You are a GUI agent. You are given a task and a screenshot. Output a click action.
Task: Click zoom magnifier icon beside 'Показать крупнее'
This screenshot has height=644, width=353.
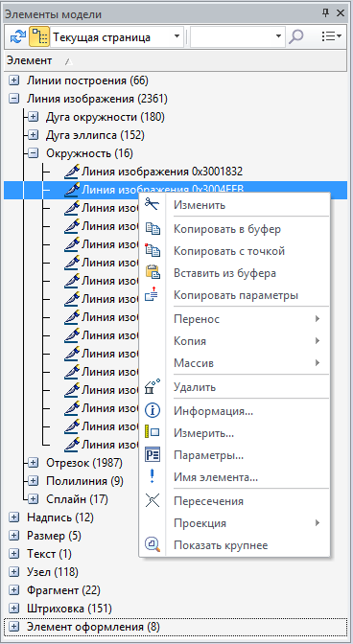pyautogui.click(x=153, y=545)
